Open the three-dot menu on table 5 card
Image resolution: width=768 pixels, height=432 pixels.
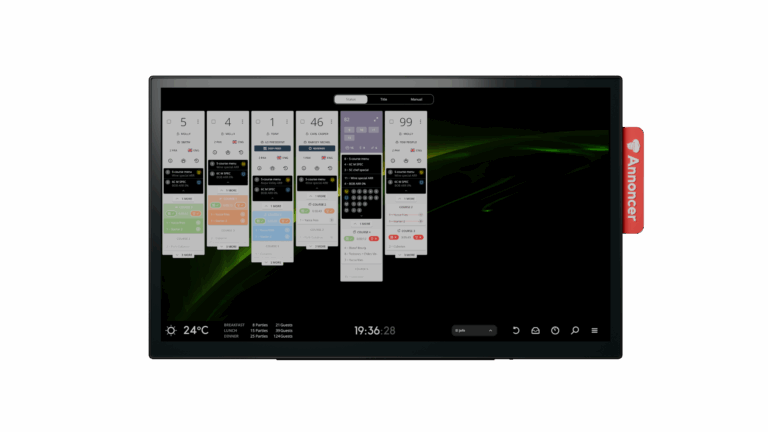pyautogui.click(x=198, y=122)
